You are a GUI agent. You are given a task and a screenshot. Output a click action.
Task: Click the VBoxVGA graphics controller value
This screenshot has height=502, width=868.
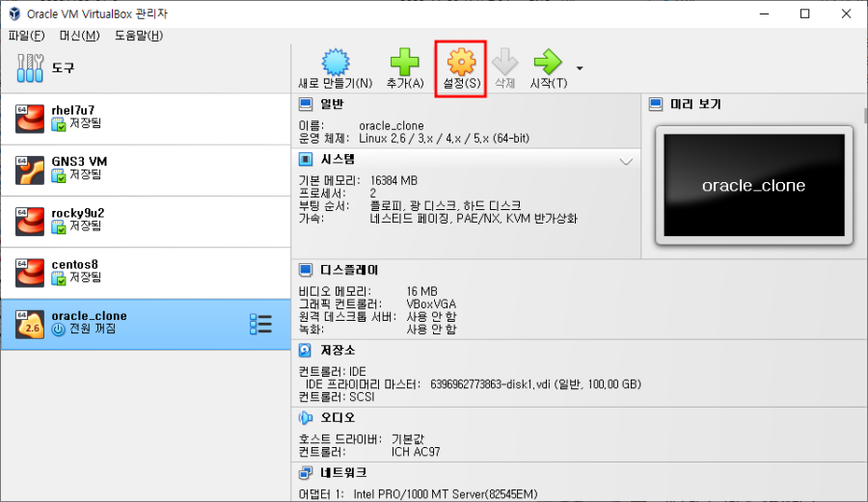(x=431, y=304)
